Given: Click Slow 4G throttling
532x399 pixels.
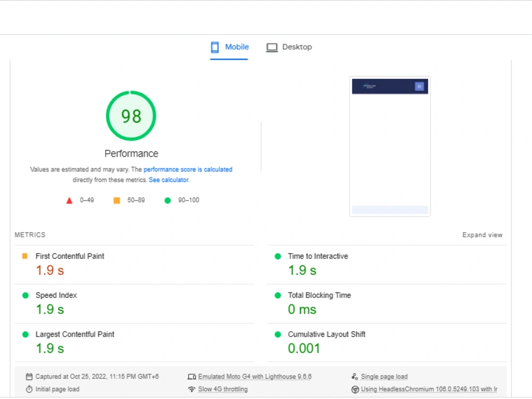Looking at the screenshot, I should click(x=223, y=389).
